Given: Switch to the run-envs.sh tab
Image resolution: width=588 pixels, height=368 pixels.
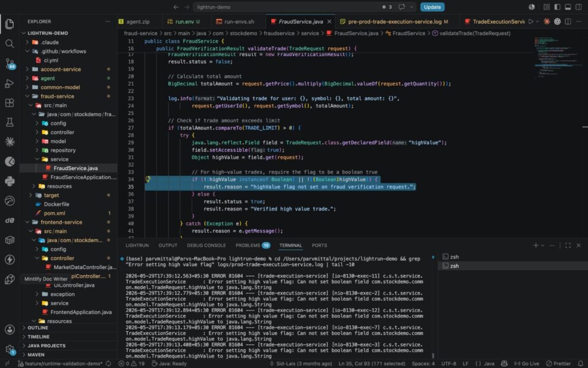Looking at the screenshot, I should pyautogui.click(x=238, y=21).
